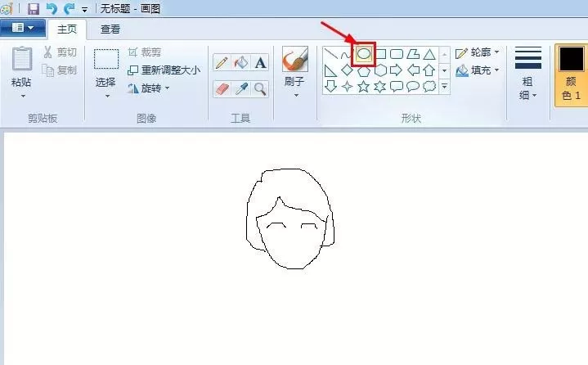Select the Up arrow shape

click(x=429, y=70)
